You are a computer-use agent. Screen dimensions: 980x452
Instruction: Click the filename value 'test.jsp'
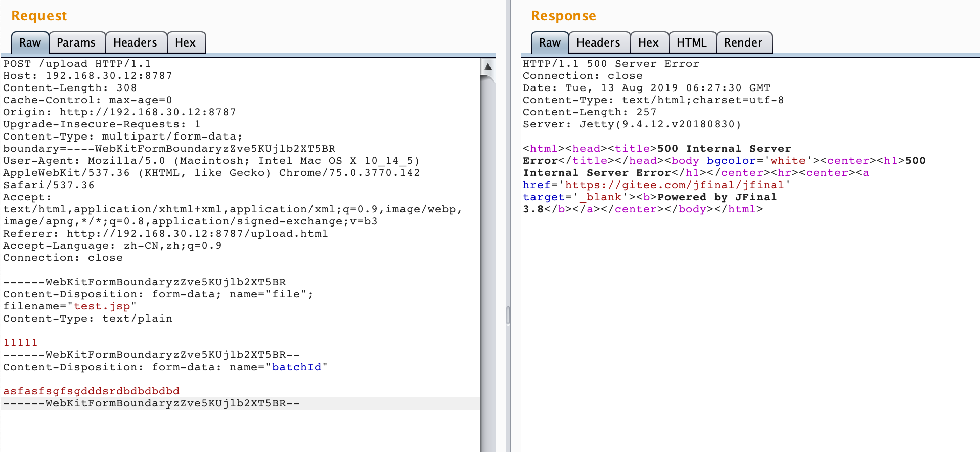pyautogui.click(x=102, y=306)
